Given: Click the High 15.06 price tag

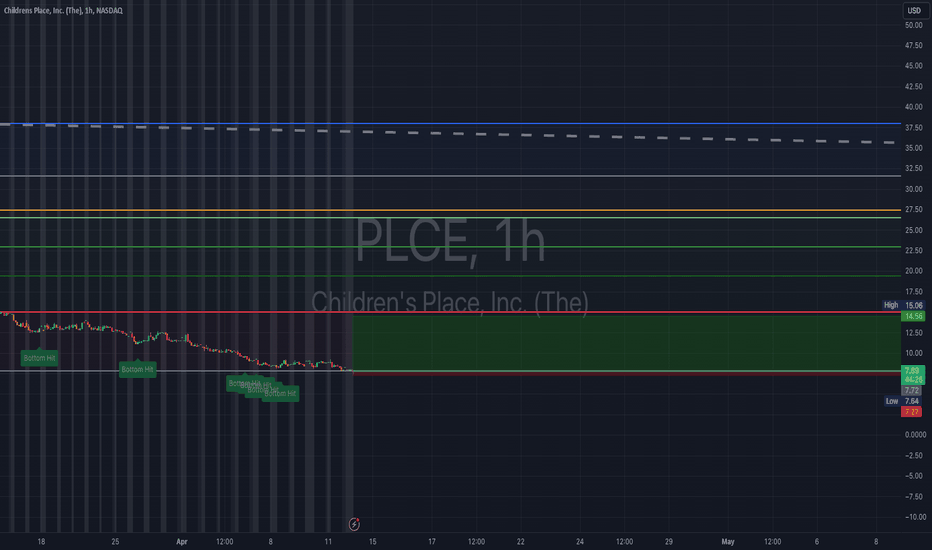Looking at the screenshot, I should click(903, 305).
